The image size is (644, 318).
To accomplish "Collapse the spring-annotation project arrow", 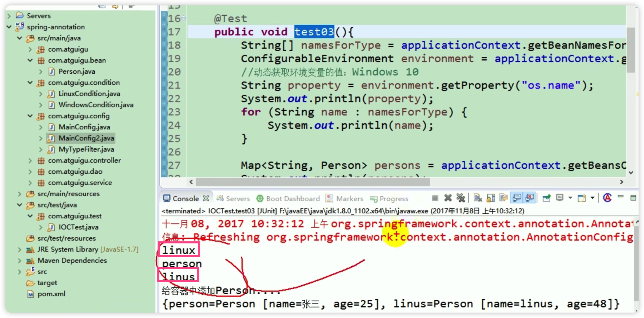I will (9, 27).
